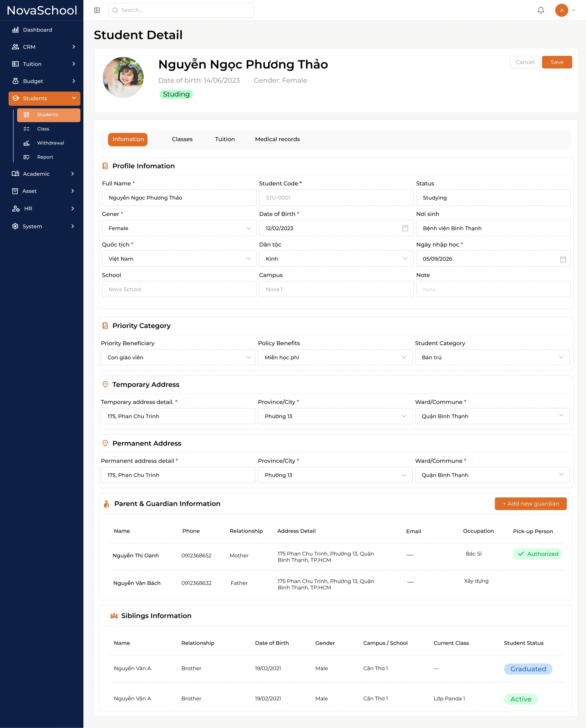Click the Students graduation cap icon

tap(16, 98)
